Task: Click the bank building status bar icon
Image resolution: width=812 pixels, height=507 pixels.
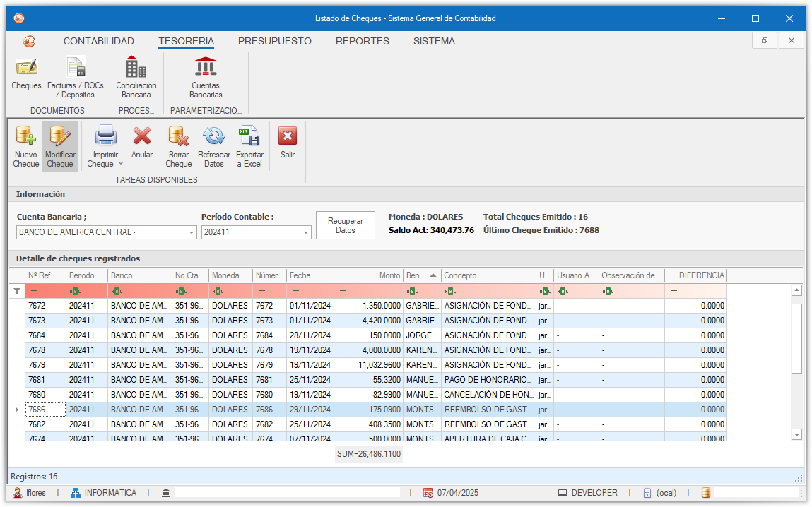Action: [x=166, y=493]
